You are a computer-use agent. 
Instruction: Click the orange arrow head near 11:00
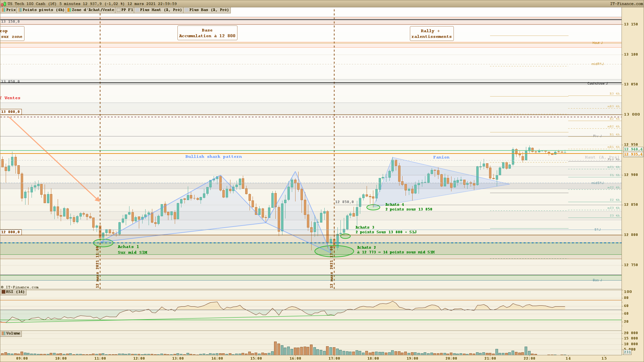(98, 199)
